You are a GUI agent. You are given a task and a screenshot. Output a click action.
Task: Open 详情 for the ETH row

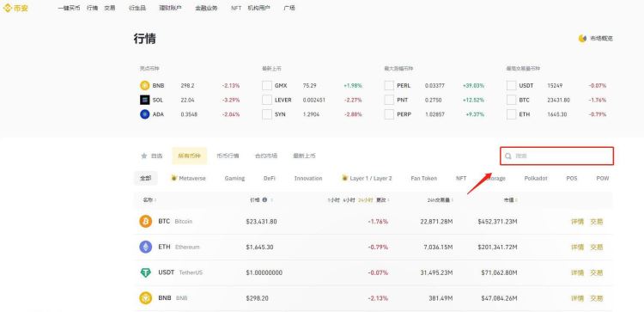(577, 247)
